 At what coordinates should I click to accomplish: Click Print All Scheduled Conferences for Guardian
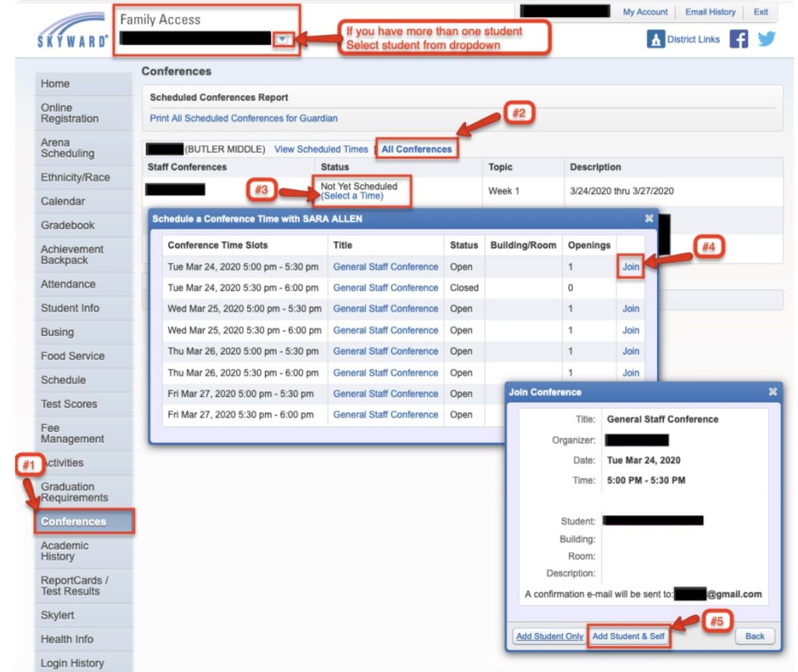(243, 118)
